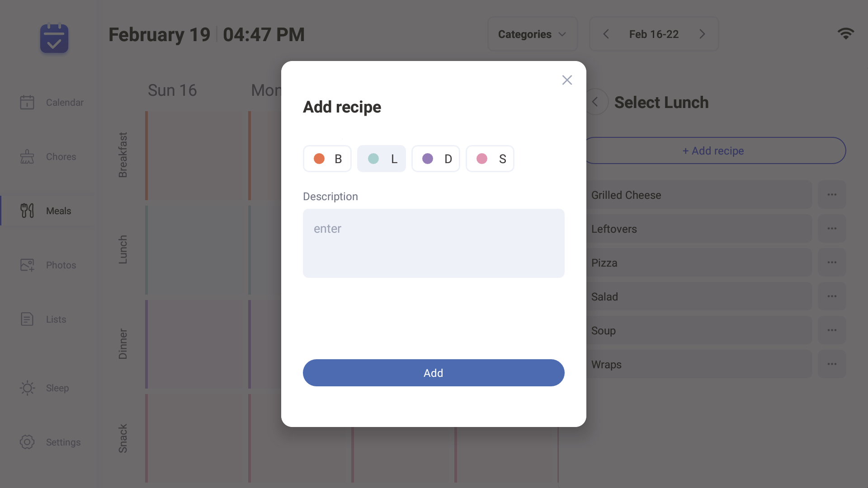
Task: Open the Sleep sun icon
Action: (x=27, y=388)
